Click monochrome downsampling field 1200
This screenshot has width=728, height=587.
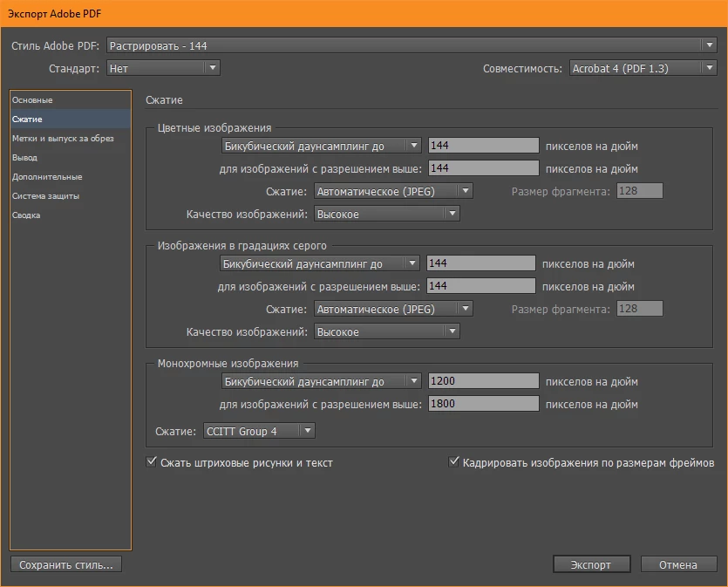[483, 381]
